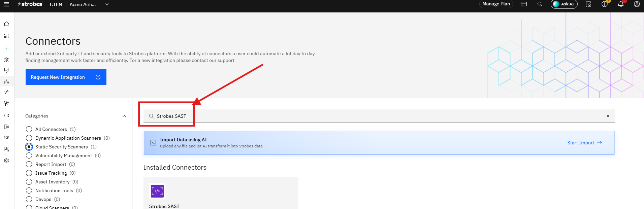The width and height of the screenshot is (644, 209).
Task: Click Manage Plan button
Action: [496, 4]
